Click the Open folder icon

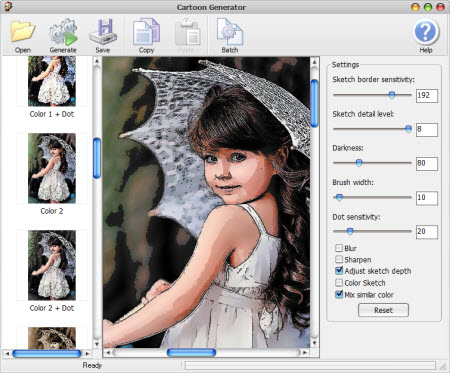(22, 31)
